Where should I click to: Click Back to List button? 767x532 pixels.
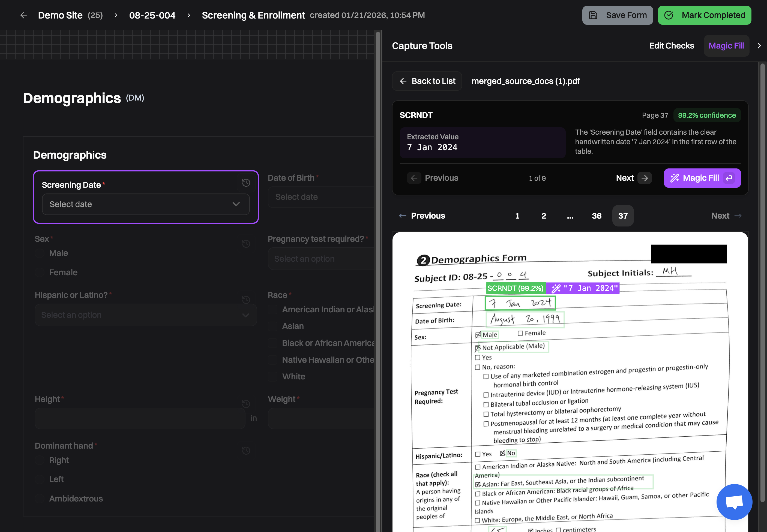click(427, 81)
